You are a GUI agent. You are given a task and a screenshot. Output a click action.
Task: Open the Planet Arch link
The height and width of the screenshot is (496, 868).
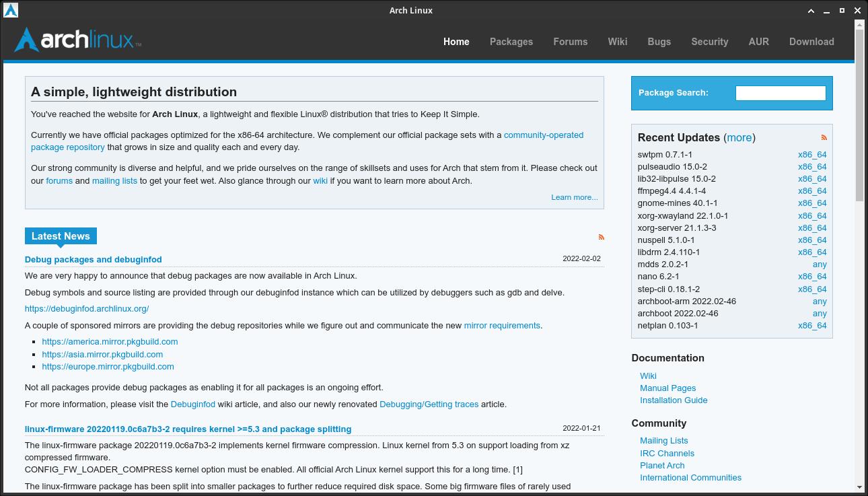(x=662, y=465)
